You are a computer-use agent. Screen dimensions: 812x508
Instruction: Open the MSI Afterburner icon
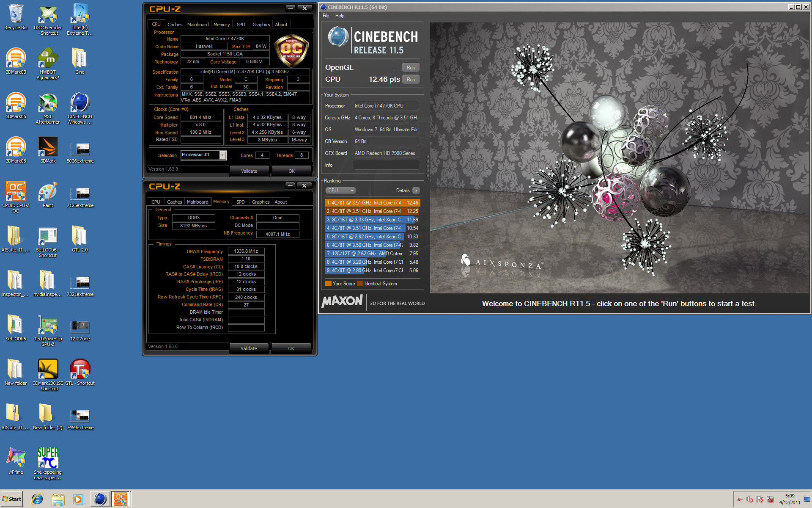click(x=48, y=108)
